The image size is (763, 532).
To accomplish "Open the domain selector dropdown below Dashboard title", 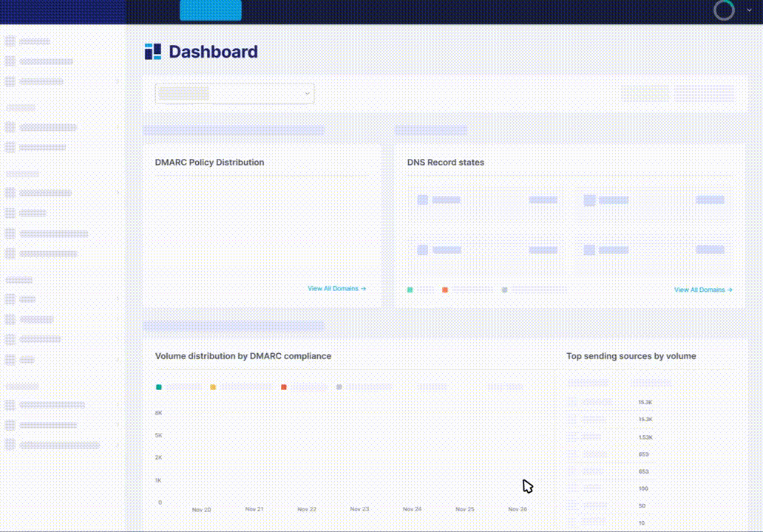I will tap(234, 94).
